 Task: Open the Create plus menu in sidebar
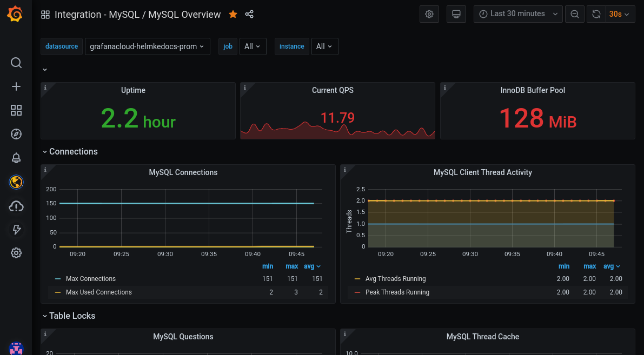coord(16,86)
